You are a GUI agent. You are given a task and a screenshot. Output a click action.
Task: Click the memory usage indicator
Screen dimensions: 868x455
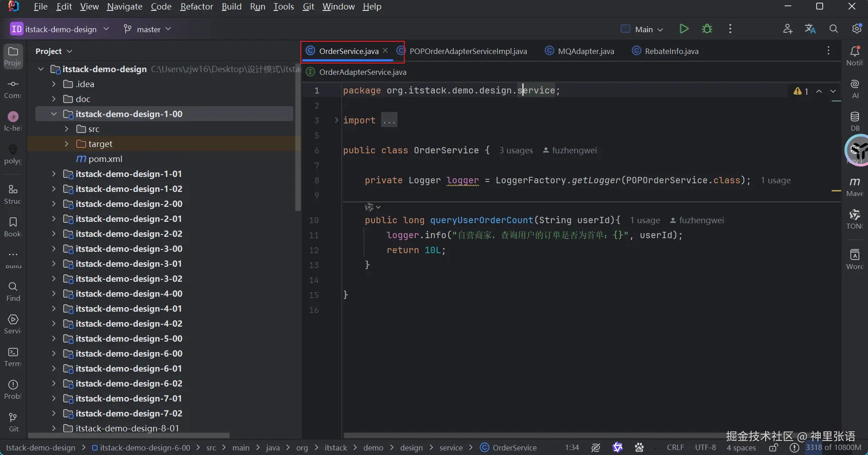tap(833, 448)
